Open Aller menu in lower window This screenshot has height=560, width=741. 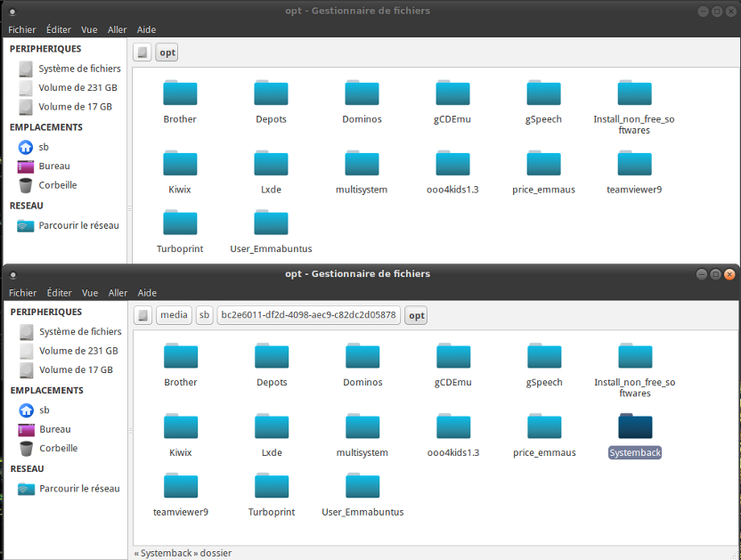118,293
